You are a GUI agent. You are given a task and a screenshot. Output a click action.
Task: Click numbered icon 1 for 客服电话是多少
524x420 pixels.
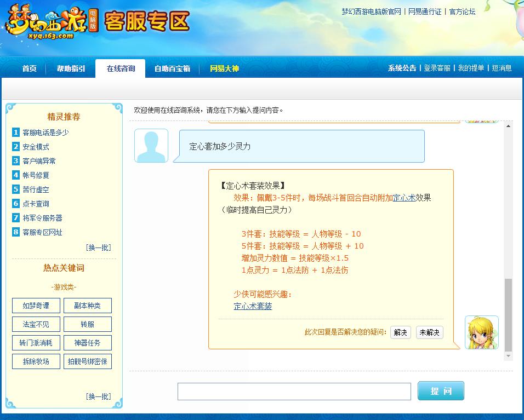click(x=16, y=133)
